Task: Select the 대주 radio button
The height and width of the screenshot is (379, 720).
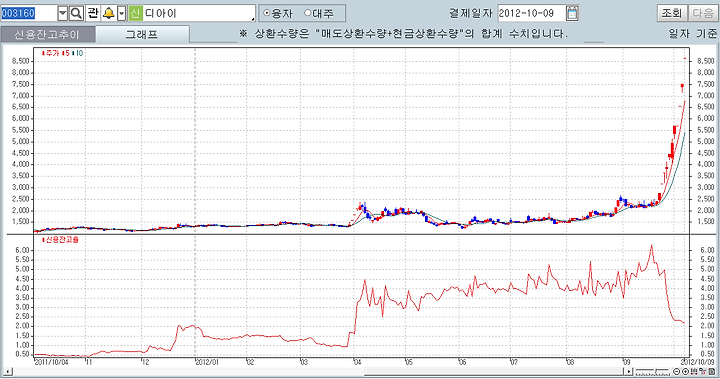Action: [308, 13]
